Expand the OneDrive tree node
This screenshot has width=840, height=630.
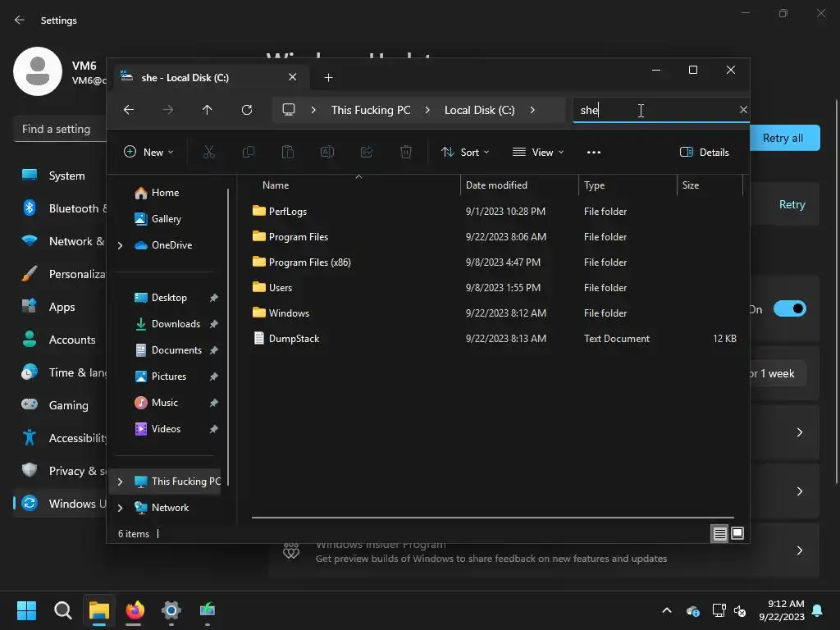120,245
